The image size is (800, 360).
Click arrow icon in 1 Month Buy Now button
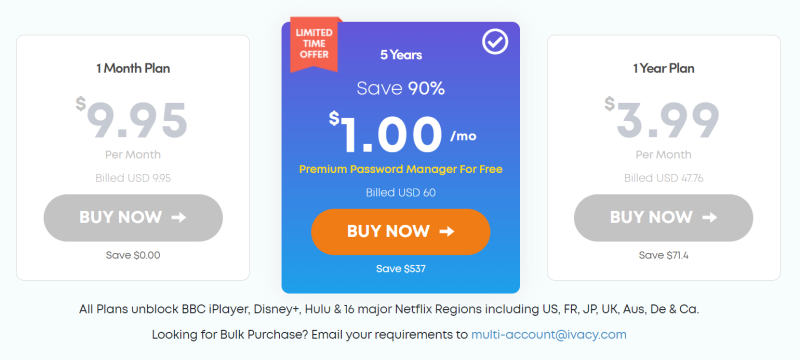pos(179,218)
